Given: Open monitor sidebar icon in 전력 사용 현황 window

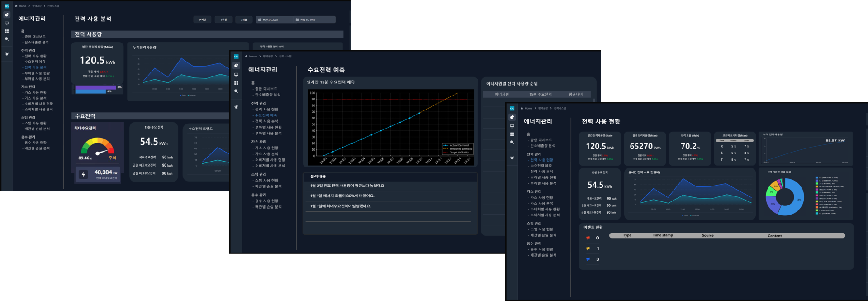Looking at the screenshot, I should coord(512,126).
